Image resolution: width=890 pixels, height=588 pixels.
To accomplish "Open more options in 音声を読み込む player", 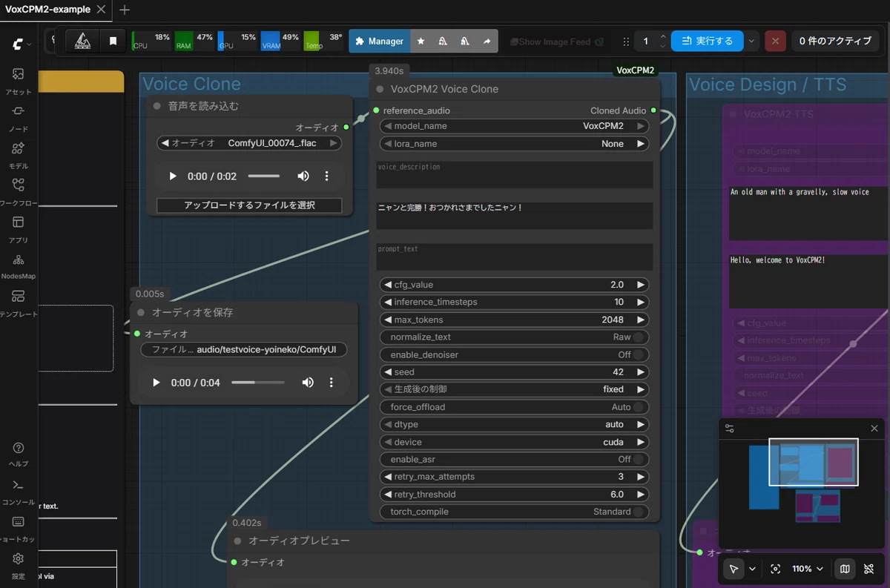I will [x=326, y=176].
